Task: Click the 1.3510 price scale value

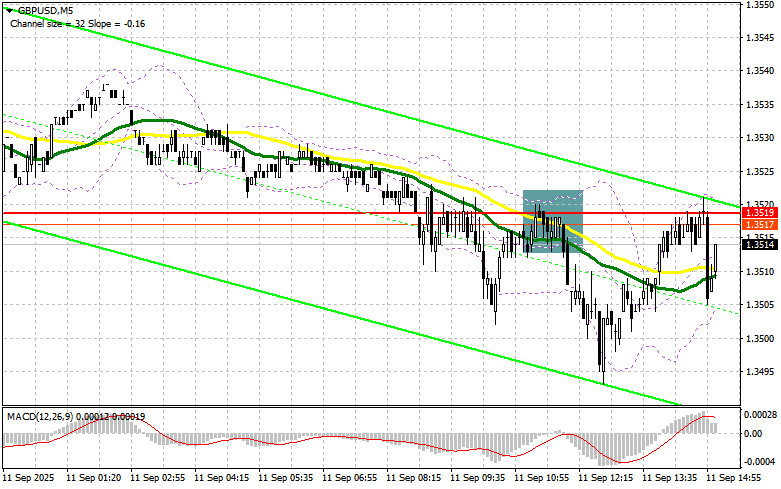Action: tap(760, 271)
